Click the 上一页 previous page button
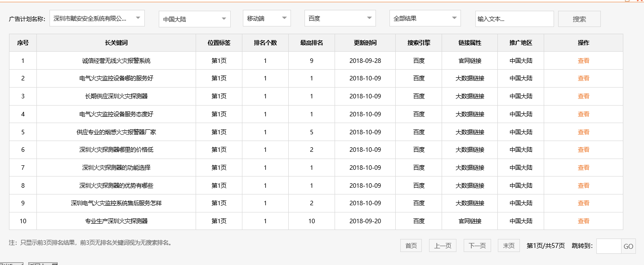Viewport: 644px width, 265px height. click(x=442, y=245)
